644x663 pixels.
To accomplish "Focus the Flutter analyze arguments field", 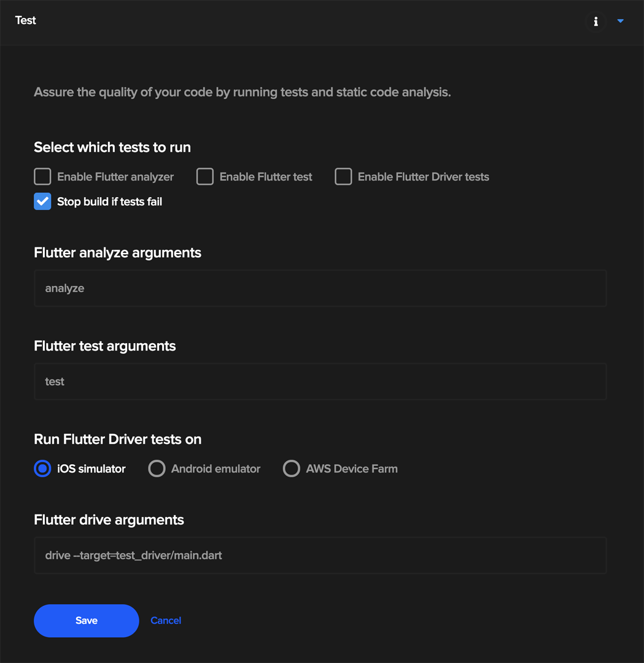I will 320,288.
